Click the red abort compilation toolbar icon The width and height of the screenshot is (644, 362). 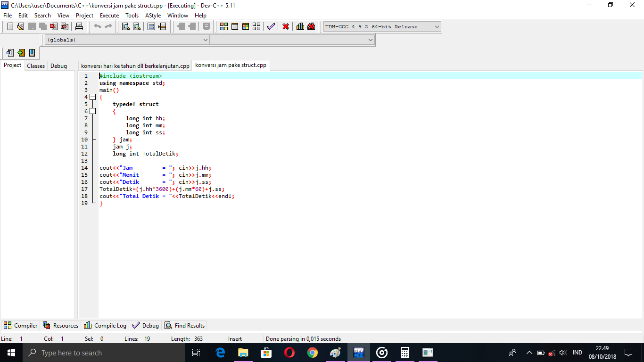point(285,26)
